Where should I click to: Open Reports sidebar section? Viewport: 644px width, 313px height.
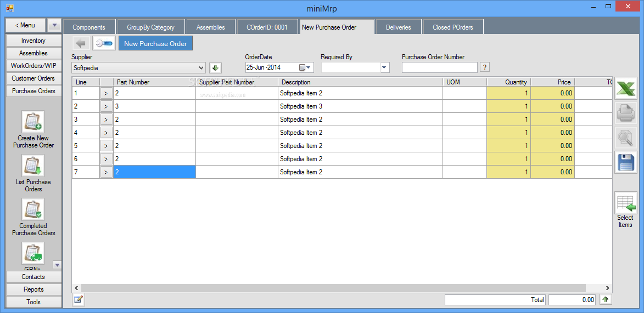coord(33,289)
